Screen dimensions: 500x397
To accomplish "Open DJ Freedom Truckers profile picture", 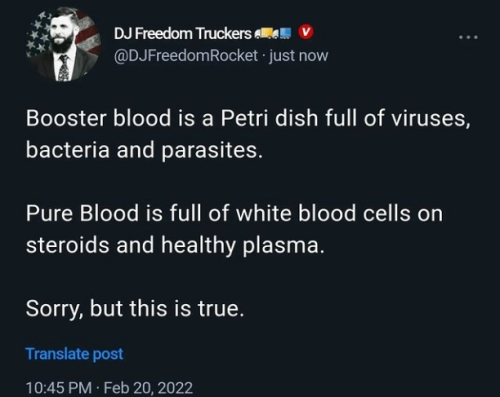I will tap(64, 45).
